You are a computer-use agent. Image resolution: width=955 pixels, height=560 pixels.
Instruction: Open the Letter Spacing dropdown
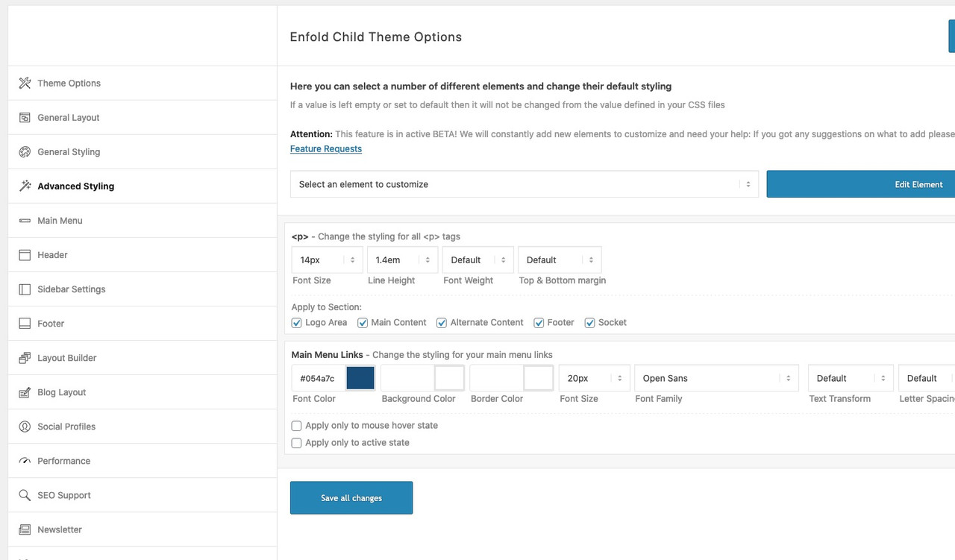pyautogui.click(x=927, y=378)
